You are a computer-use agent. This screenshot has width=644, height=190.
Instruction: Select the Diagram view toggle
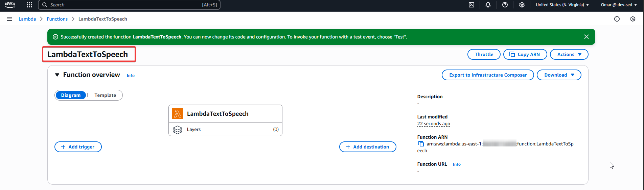(x=71, y=95)
